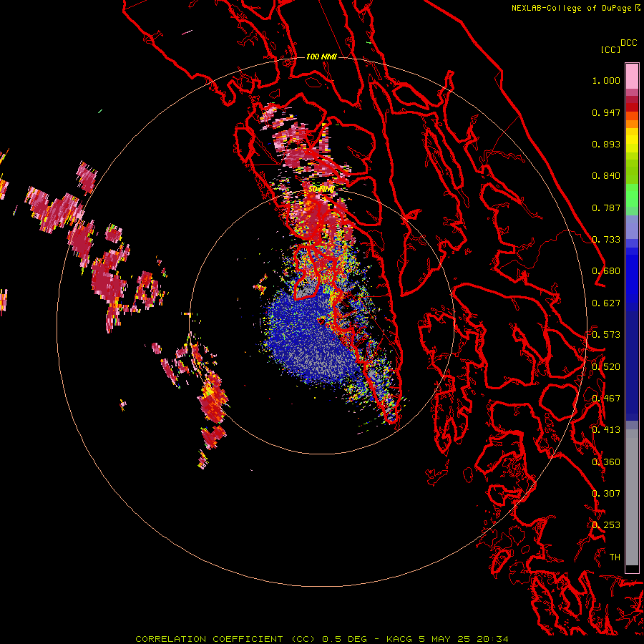Click the KACG station identifier in footer
Image resolution: width=644 pixels, height=644 pixels.
tap(399, 639)
